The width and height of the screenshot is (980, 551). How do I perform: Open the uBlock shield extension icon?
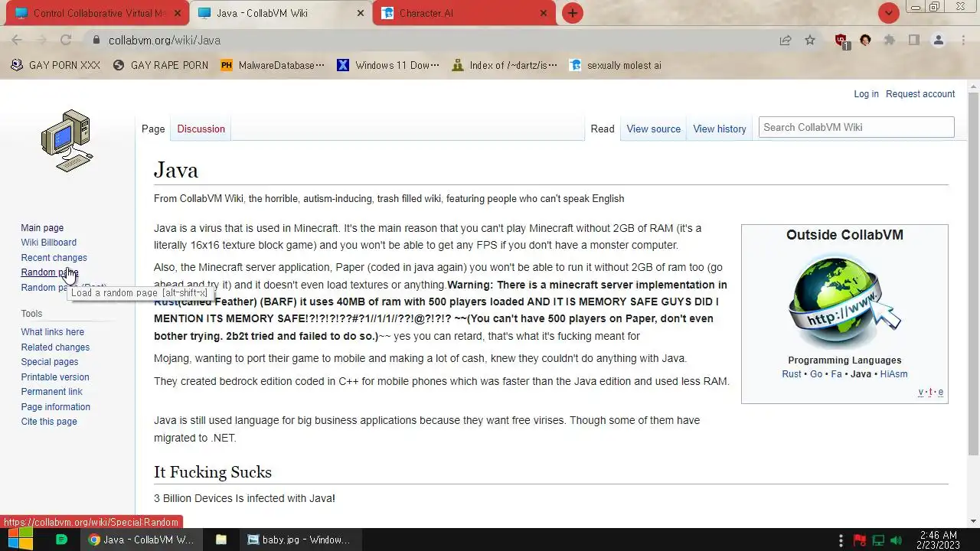point(841,41)
